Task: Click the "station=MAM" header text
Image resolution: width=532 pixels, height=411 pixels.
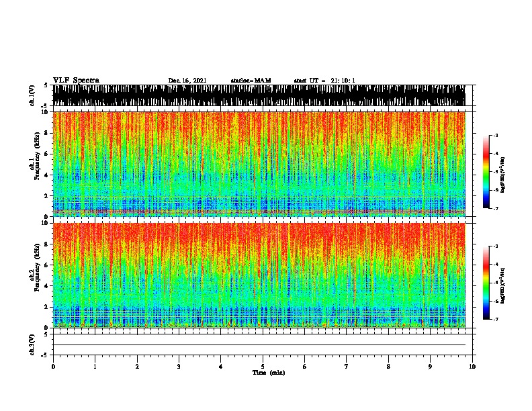Action: coord(251,81)
